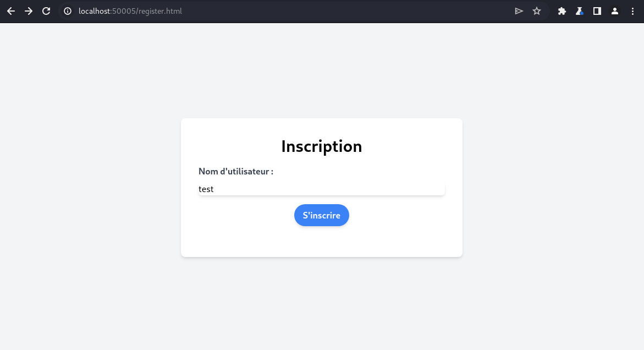This screenshot has width=644, height=350.
Task: Open the three-dot browser menu
Action: pyautogui.click(x=632, y=11)
